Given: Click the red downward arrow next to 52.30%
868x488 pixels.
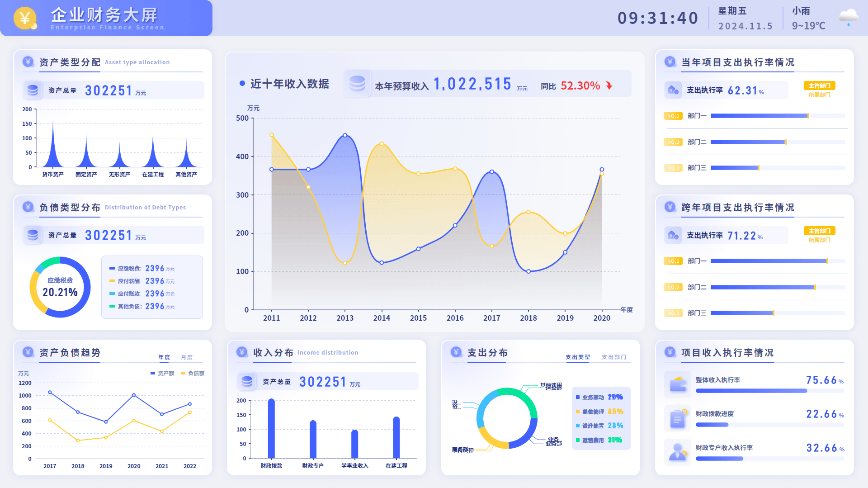Looking at the screenshot, I should [x=609, y=85].
